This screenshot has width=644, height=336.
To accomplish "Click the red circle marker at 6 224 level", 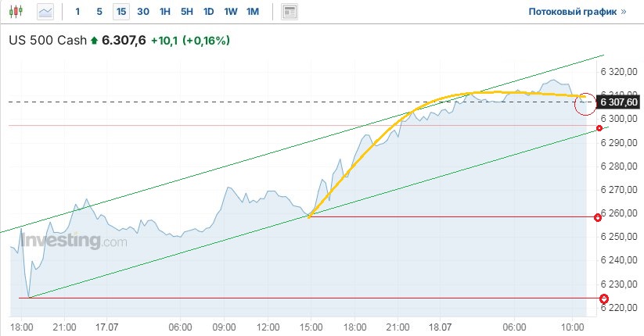I will coord(603,298).
